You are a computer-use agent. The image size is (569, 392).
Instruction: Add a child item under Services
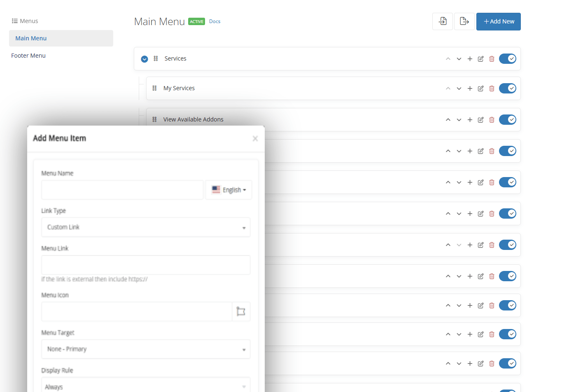[470, 59]
